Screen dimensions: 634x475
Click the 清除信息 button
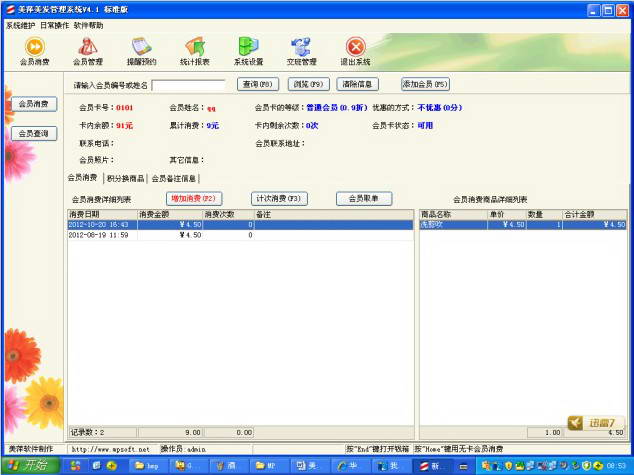coord(357,84)
